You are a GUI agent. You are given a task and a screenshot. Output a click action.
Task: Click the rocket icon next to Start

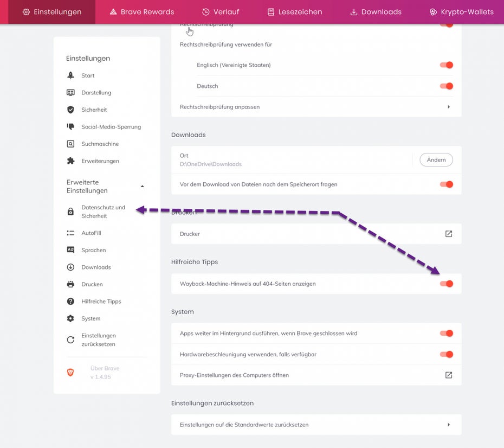[x=70, y=75]
